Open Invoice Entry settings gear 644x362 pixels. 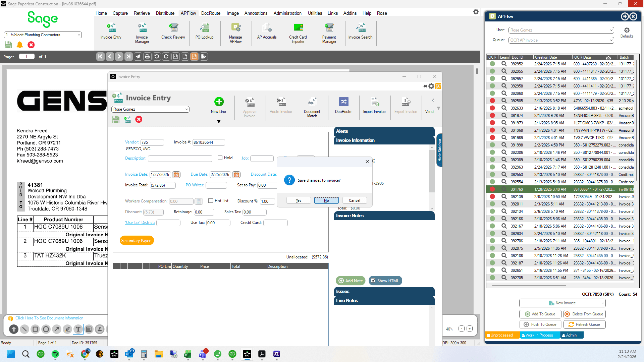click(431, 86)
